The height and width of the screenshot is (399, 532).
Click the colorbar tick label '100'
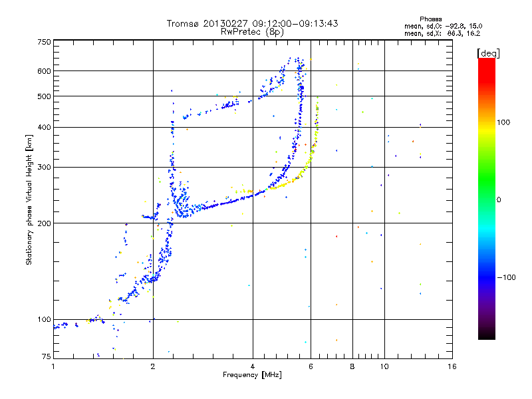(x=503, y=122)
